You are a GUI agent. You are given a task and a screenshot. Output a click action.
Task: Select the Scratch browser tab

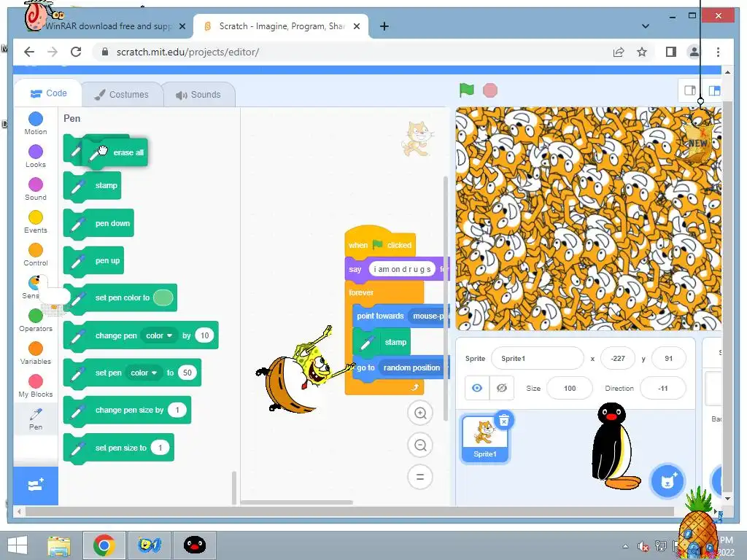click(281, 26)
